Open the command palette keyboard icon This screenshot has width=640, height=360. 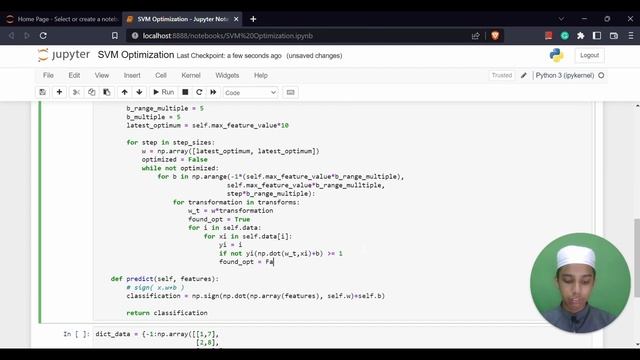coord(290,92)
